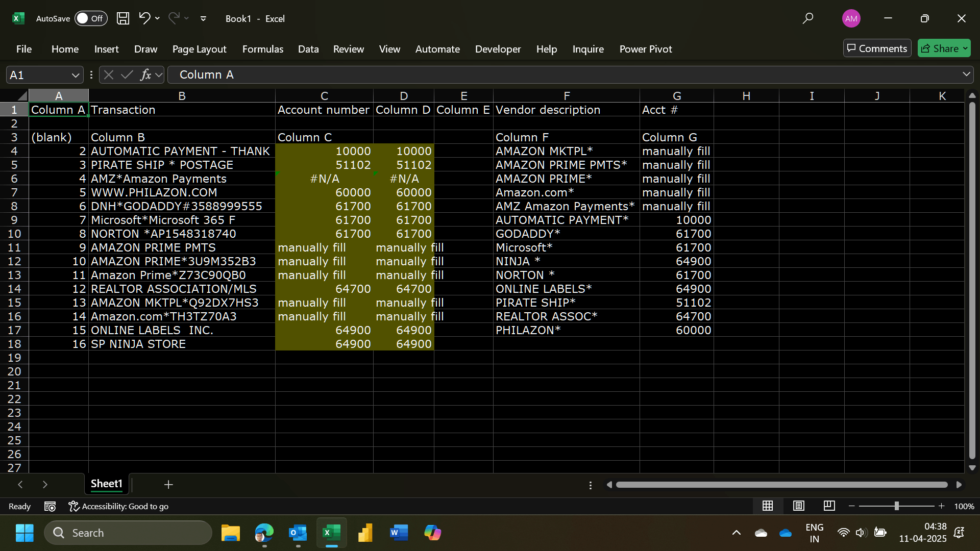Click cell containing PIRATE SHIP * POSTAGE

[182, 165]
